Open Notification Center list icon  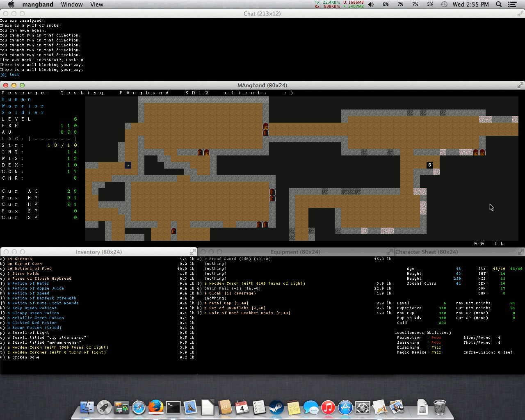click(x=512, y=4)
